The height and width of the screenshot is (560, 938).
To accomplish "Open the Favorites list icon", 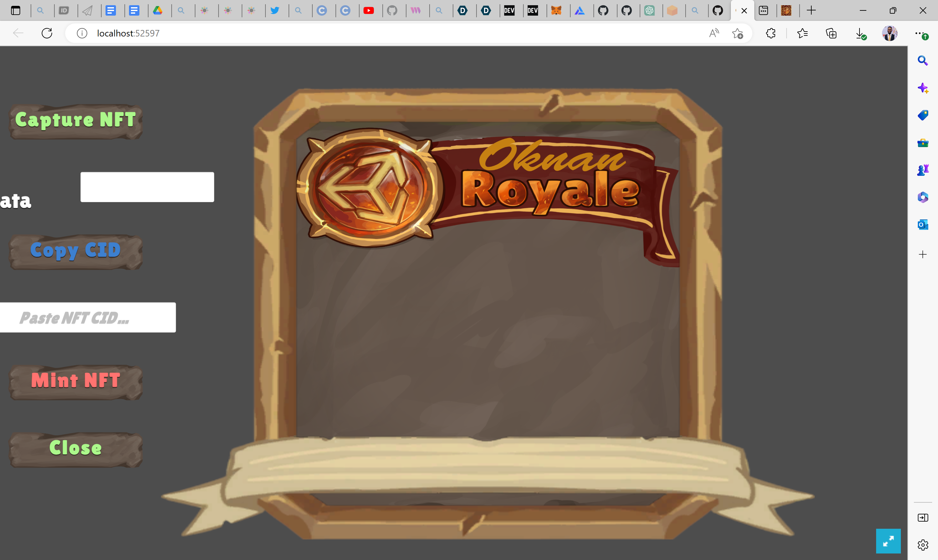I will (802, 33).
